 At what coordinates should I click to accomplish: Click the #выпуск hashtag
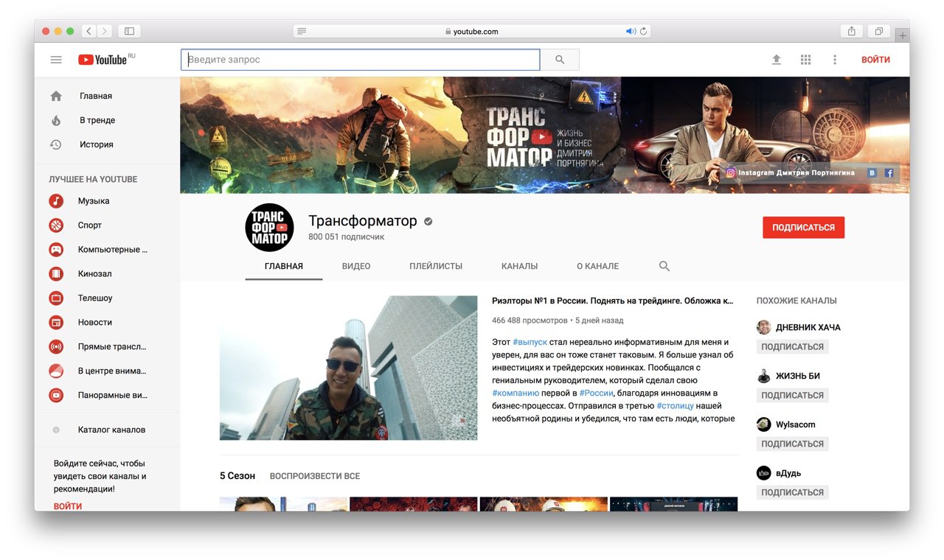click(530, 342)
